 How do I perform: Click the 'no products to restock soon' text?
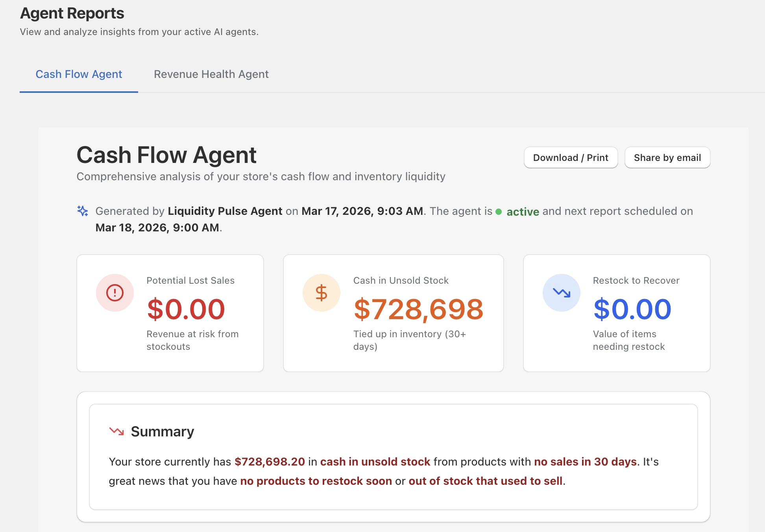pos(316,481)
